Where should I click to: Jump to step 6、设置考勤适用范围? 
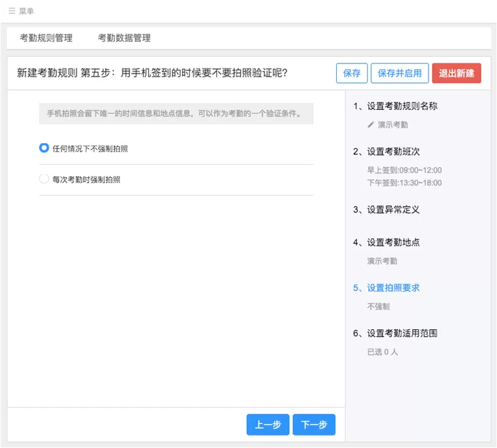[x=395, y=333]
